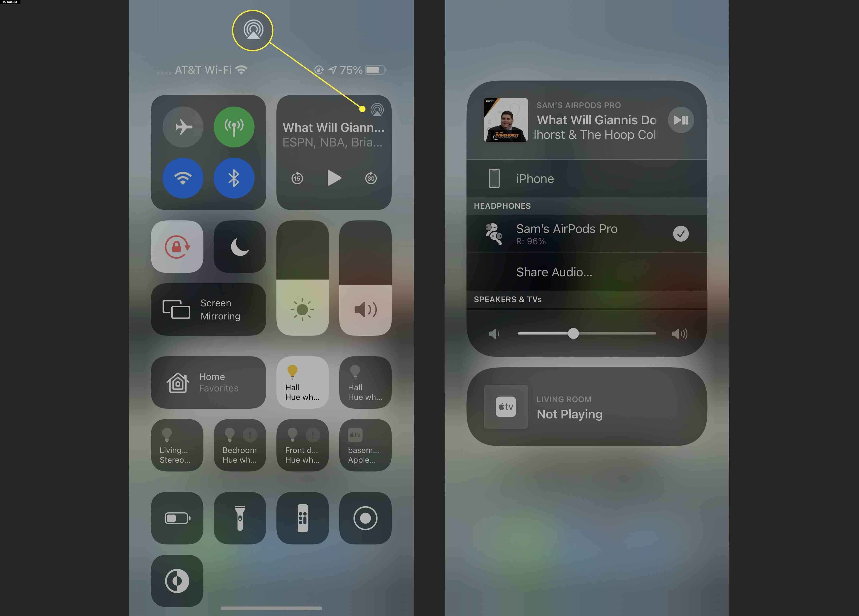Tap the podcast media player thumbnail
Viewport: 859px width, 616px height.
tap(505, 120)
